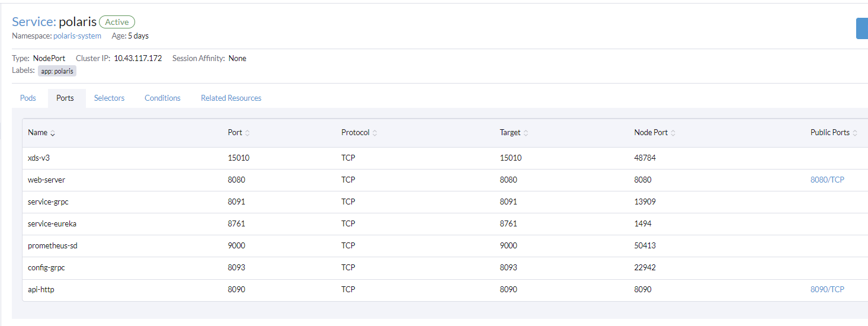Open the Conditions tab

(162, 98)
